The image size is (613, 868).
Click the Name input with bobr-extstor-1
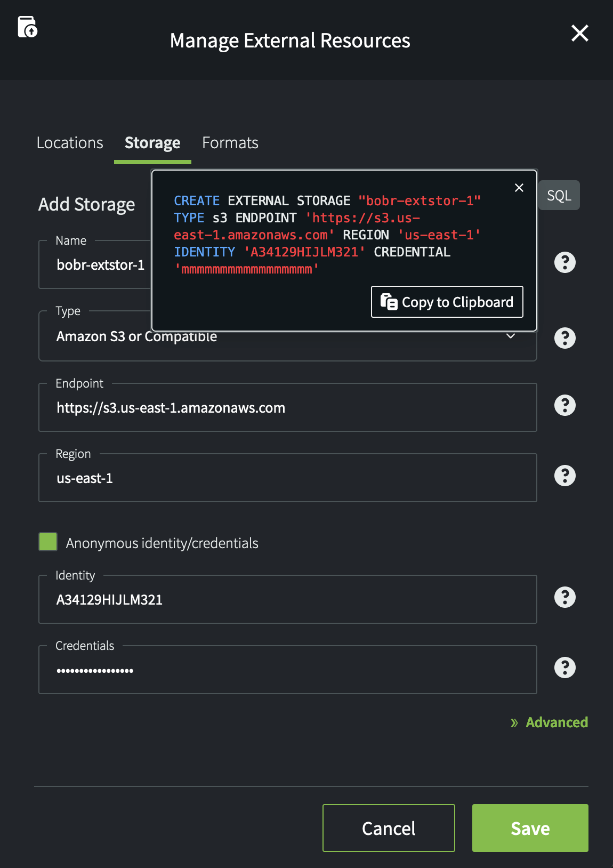(x=95, y=265)
